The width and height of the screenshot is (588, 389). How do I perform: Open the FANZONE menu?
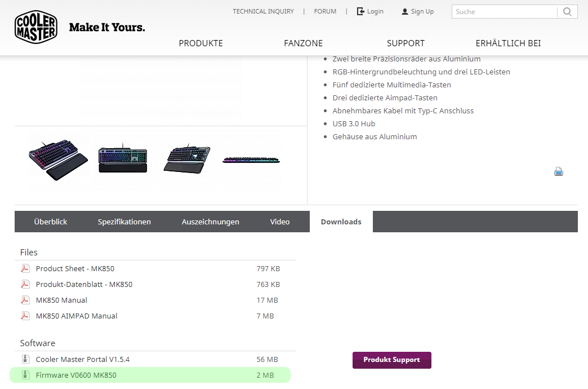tap(303, 43)
